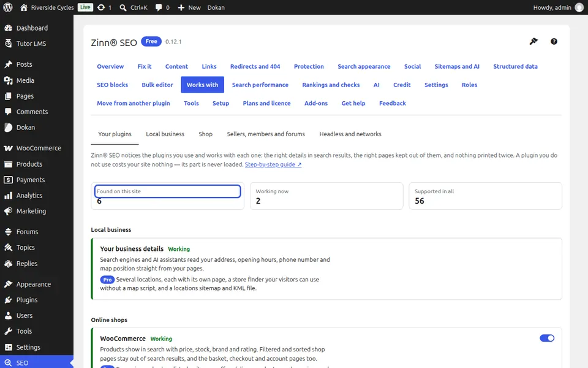Open the Works with tab
This screenshot has height=368, width=588.
pos(203,85)
